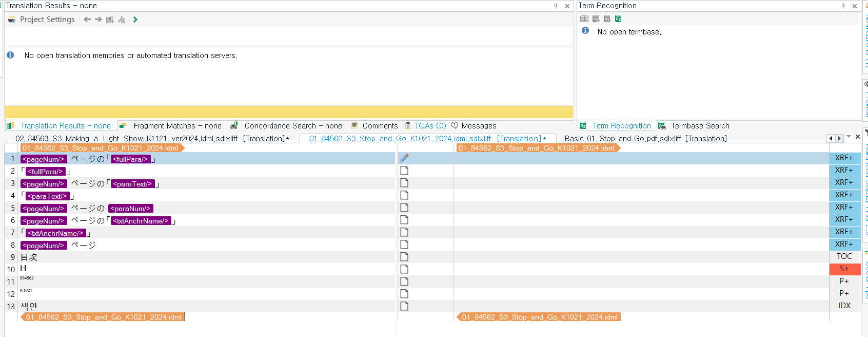The height and width of the screenshot is (337, 868).
Task: Open 02_84563_S3_Making a Light Show document tab
Action: pyautogui.click(x=152, y=139)
